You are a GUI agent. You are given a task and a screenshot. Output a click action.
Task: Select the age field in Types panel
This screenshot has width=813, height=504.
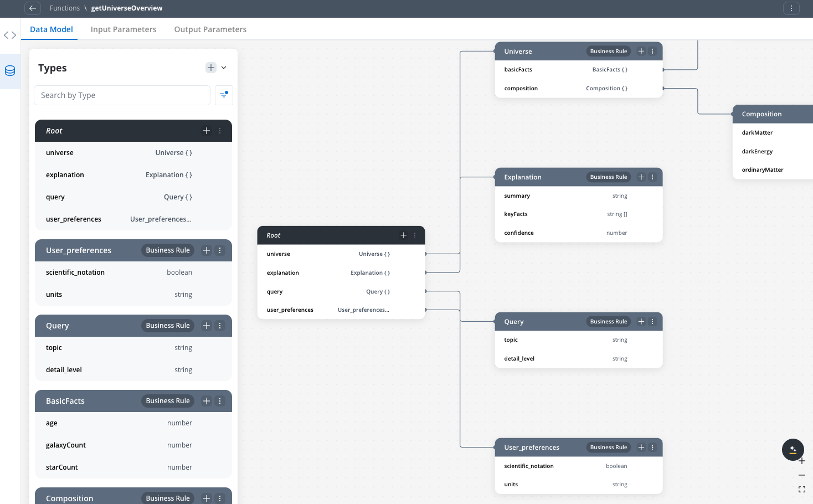(133, 423)
